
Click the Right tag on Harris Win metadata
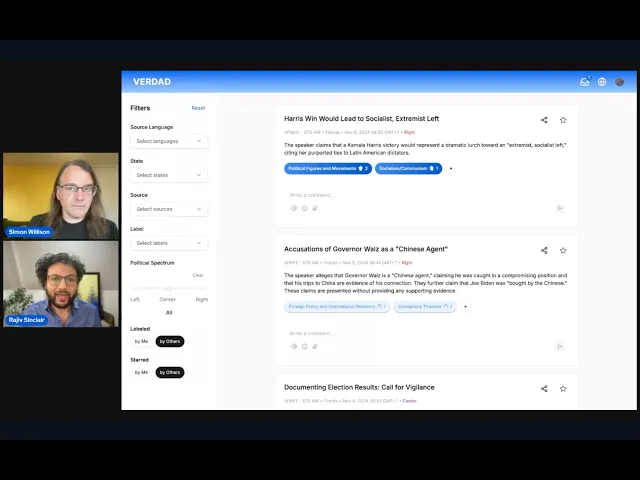(409, 132)
